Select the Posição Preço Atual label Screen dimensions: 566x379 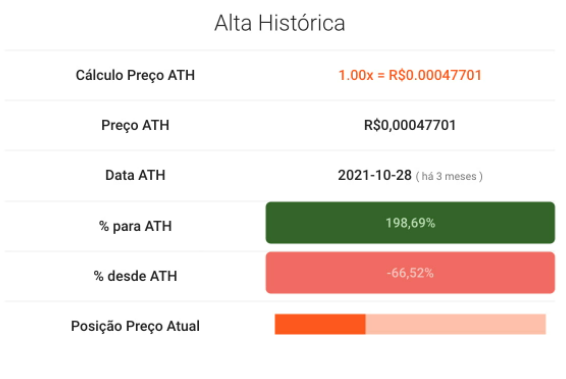click(135, 326)
